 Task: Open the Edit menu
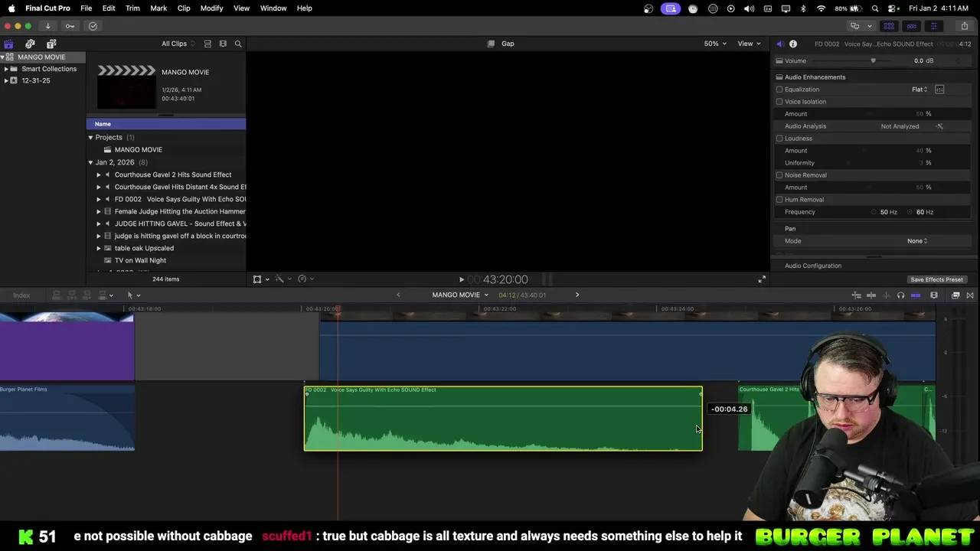tap(109, 8)
